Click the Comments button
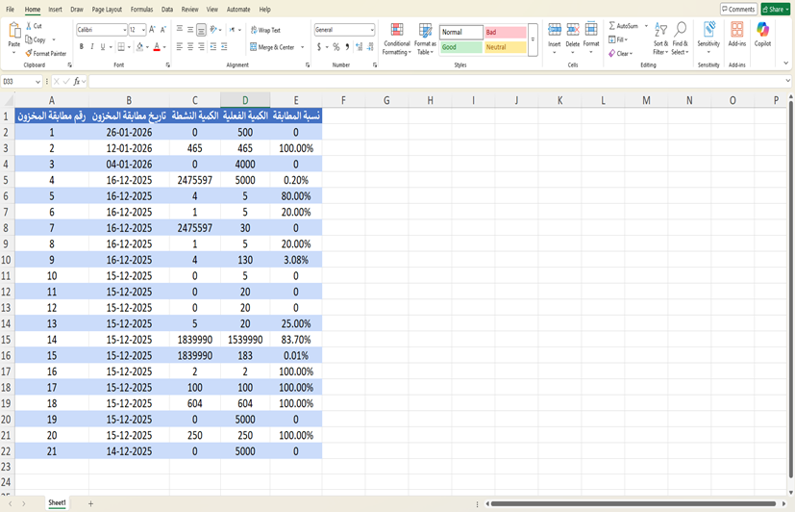This screenshot has width=795, height=512. [x=738, y=9]
